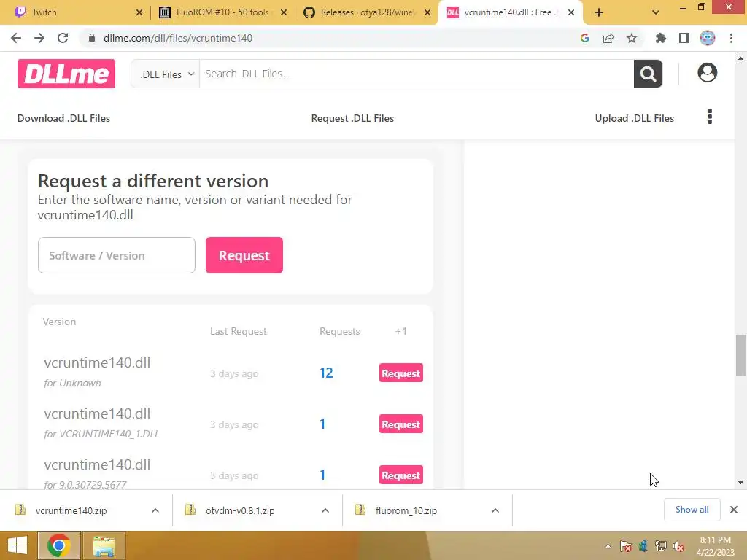Click the site lock icon
This screenshot has height=560, width=747.
(x=92, y=38)
